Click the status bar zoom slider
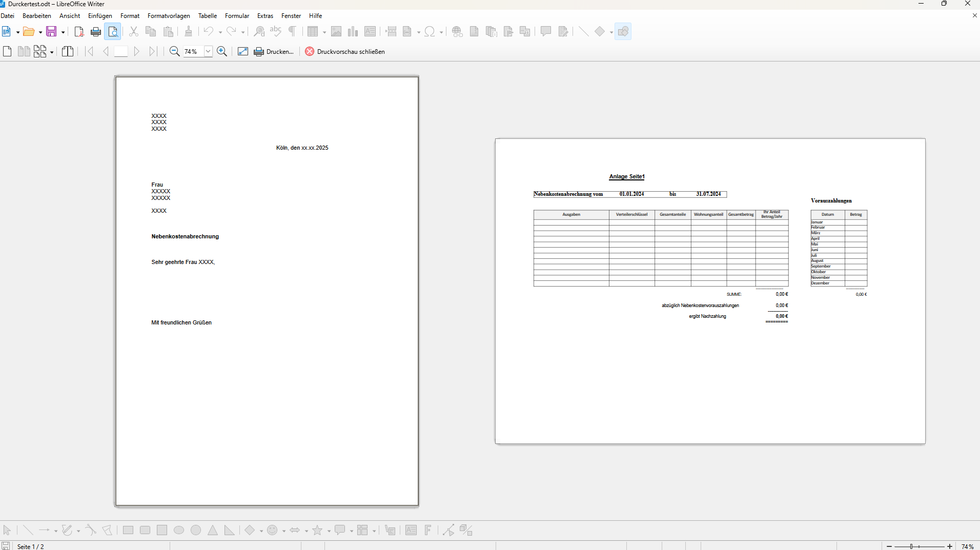Screen dimensions: 980x550 pos(919,546)
